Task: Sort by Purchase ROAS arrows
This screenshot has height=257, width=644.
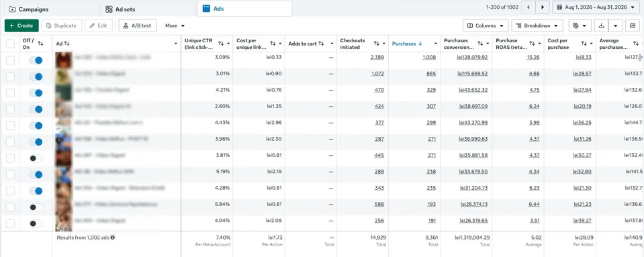Action: coord(532,44)
